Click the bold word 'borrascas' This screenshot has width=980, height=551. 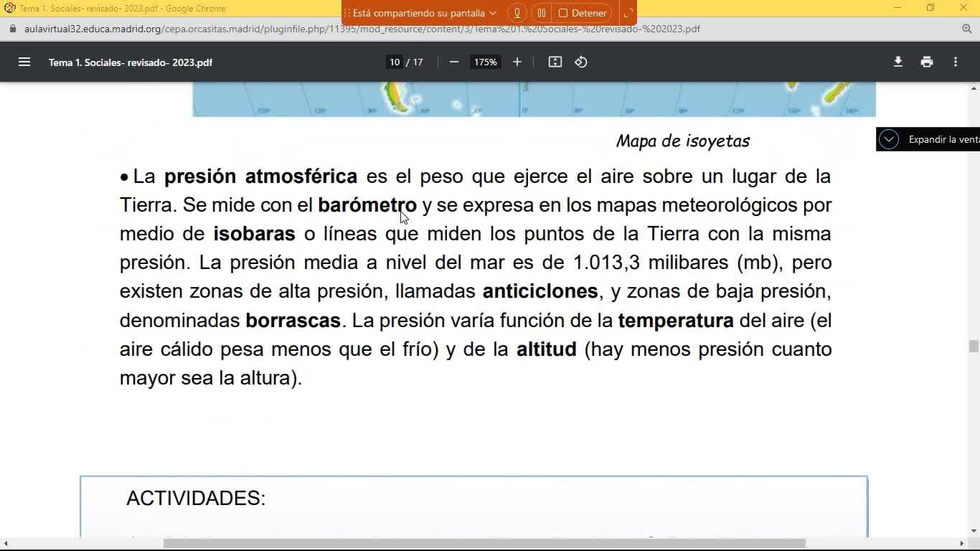coord(293,320)
